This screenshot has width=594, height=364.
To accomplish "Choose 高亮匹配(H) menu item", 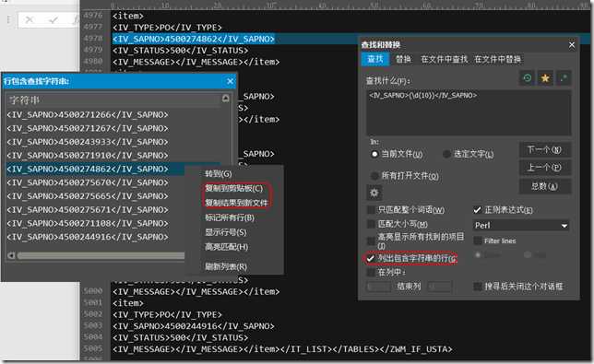I will click(227, 247).
